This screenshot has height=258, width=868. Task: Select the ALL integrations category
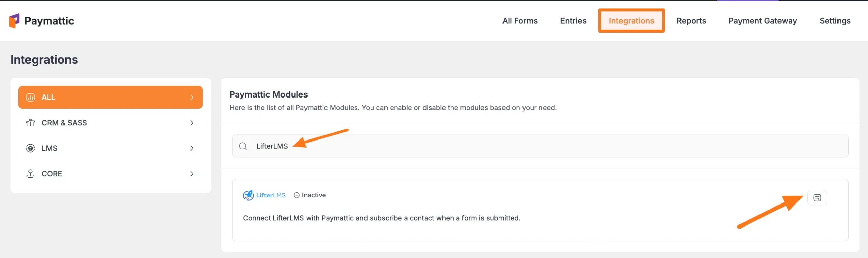point(111,97)
